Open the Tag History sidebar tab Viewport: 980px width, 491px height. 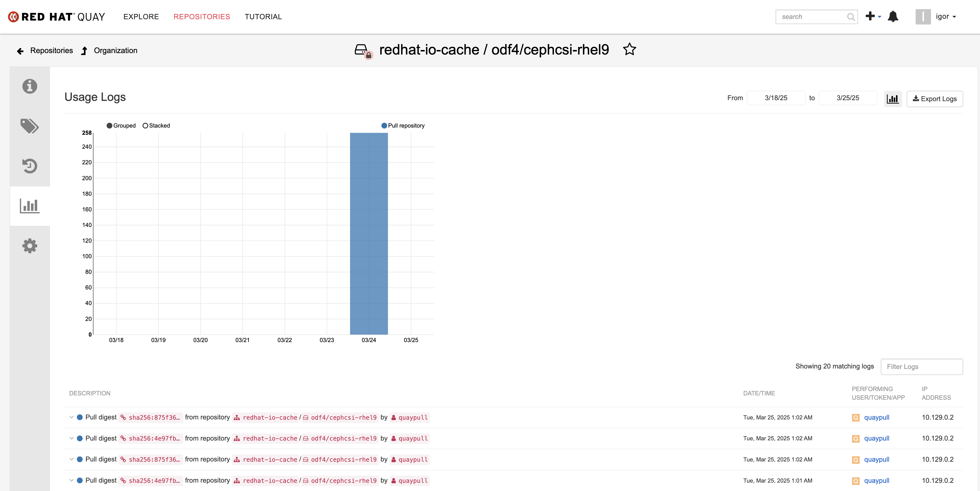pyautogui.click(x=30, y=166)
